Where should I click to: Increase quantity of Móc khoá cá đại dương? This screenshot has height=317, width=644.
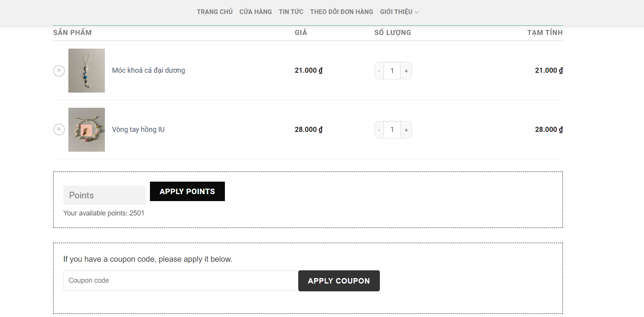coord(406,71)
